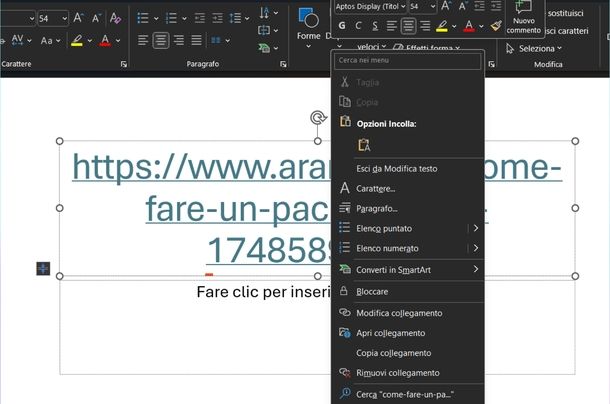Focus the Cerca nei menu field
Screen dimensions: 610x404
(x=407, y=61)
